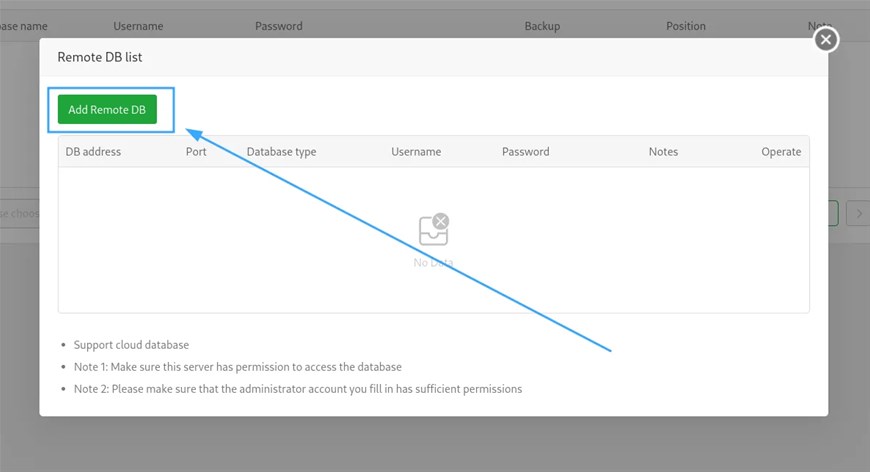
Task: Click Note 2 about administrator account permissions
Action: coord(298,389)
